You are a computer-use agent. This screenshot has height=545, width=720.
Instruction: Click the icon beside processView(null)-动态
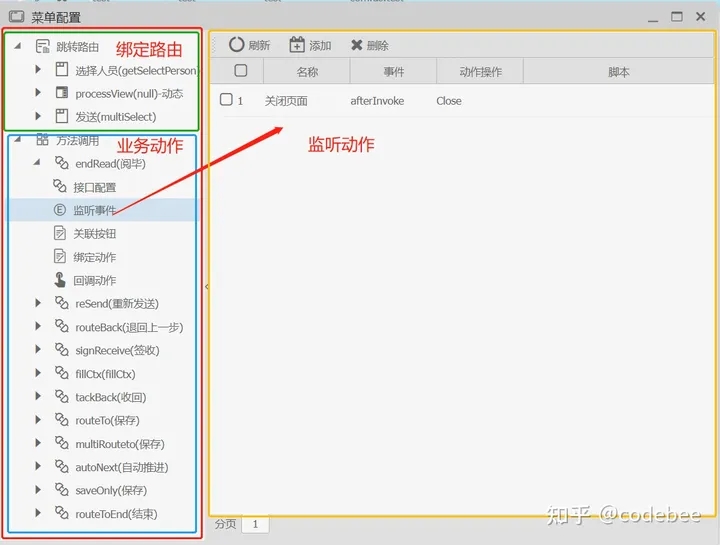(62, 93)
